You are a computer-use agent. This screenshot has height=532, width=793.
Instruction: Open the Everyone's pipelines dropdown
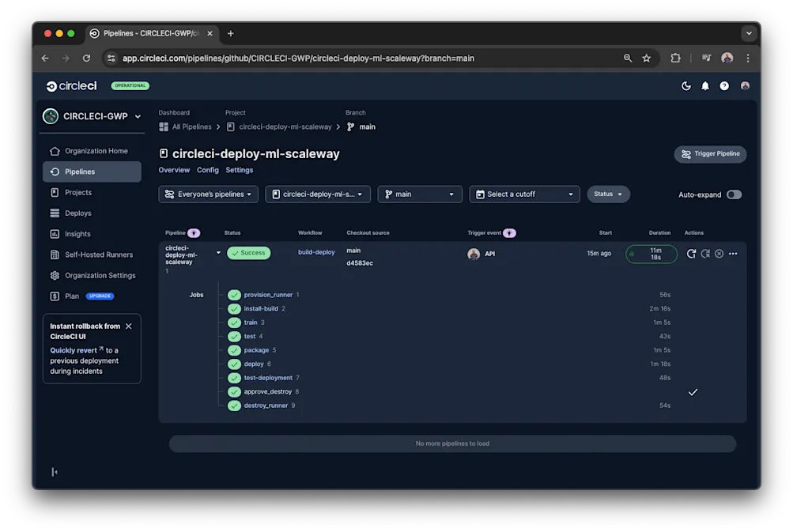(208, 194)
